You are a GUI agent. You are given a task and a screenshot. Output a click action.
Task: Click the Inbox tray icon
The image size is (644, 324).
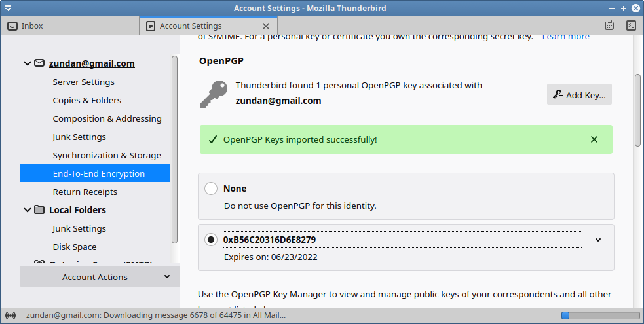tap(12, 26)
